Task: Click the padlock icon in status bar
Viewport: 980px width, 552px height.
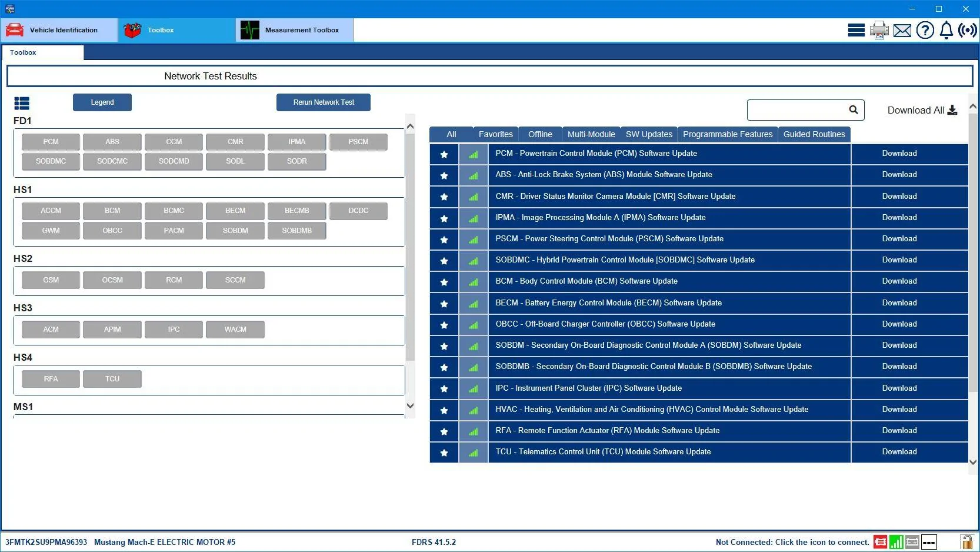Action: (966, 542)
